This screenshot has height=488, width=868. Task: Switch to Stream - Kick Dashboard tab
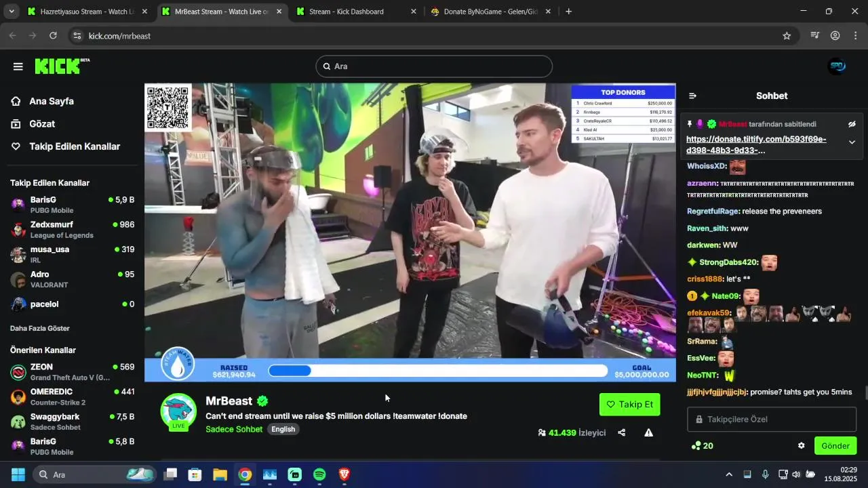pos(355,12)
